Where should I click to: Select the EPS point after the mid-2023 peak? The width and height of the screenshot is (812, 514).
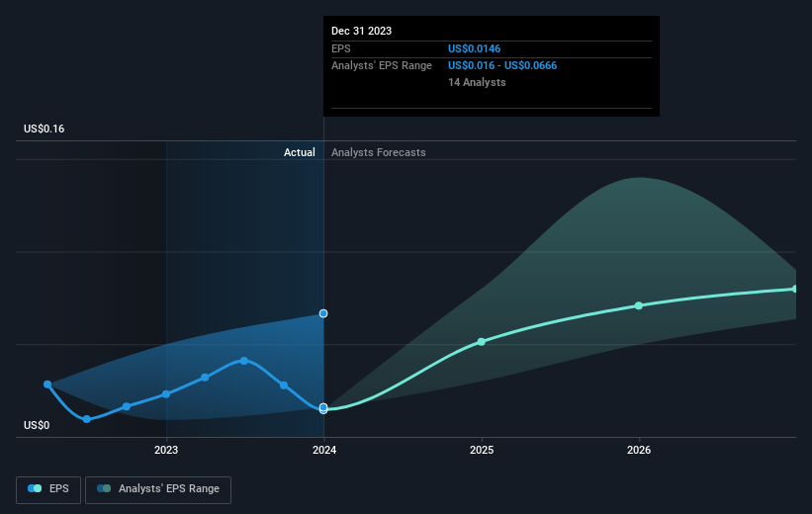tap(284, 385)
